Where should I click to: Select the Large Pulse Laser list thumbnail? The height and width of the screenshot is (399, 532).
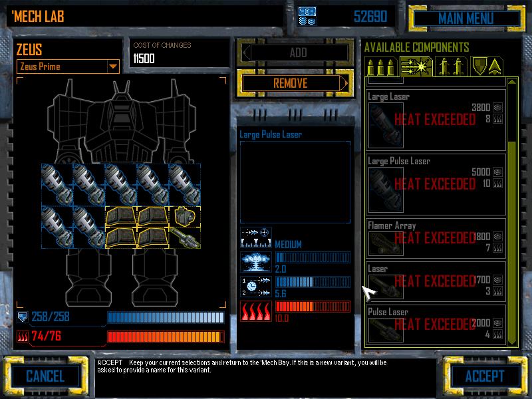pyautogui.click(x=386, y=190)
